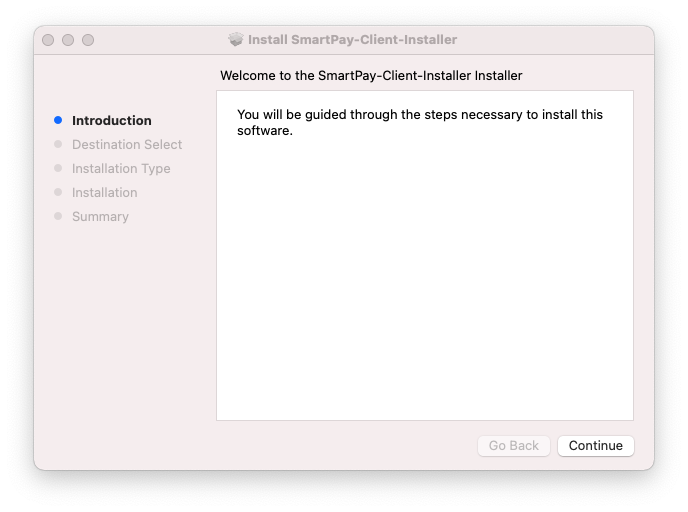This screenshot has height=512, width=688.
Task: Click the package icon in title bar
Action: [236, 39]
